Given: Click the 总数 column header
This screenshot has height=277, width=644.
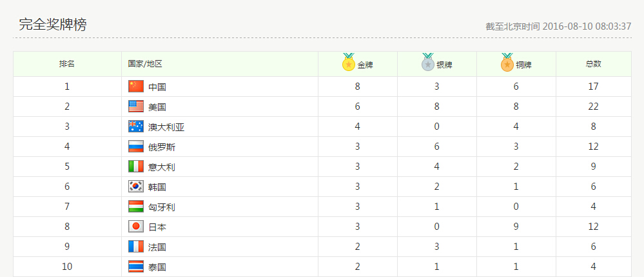Looking at the screenshot, I should [593, 64].
